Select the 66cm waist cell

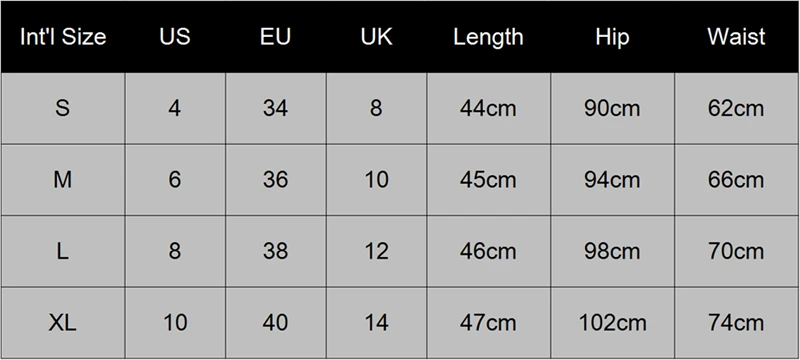737,179
